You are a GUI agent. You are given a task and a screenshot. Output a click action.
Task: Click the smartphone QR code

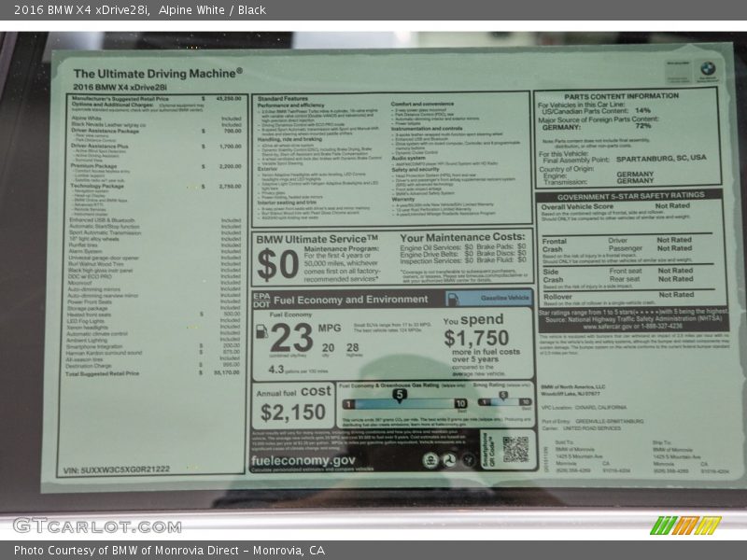point(515,449)
